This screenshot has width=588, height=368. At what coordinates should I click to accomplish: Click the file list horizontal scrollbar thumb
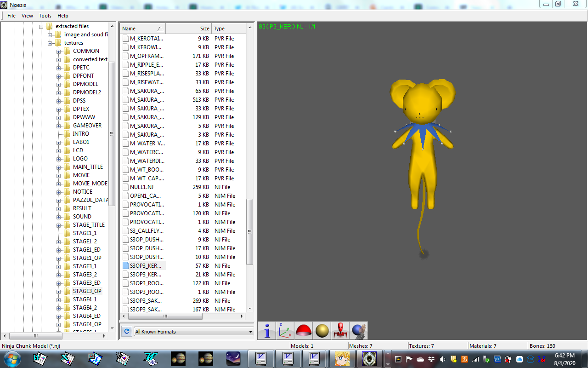pos(165,316)
